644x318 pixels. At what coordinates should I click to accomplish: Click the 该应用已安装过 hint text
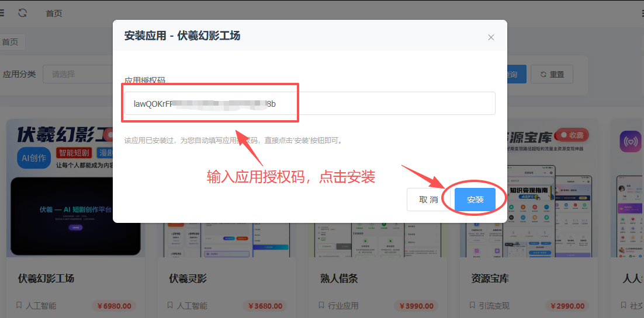(234, 141)
